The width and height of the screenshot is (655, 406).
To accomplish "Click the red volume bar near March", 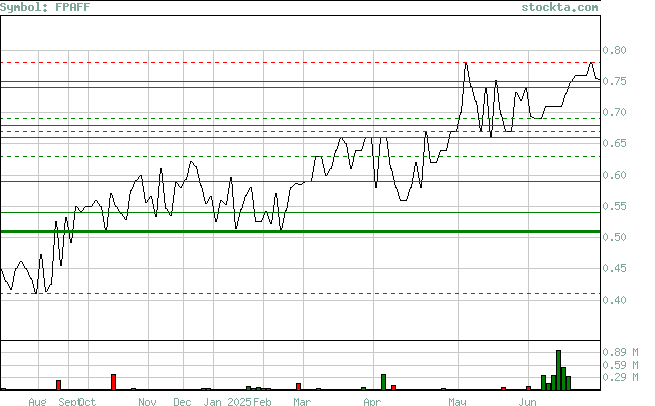I will tap(298, 386).
